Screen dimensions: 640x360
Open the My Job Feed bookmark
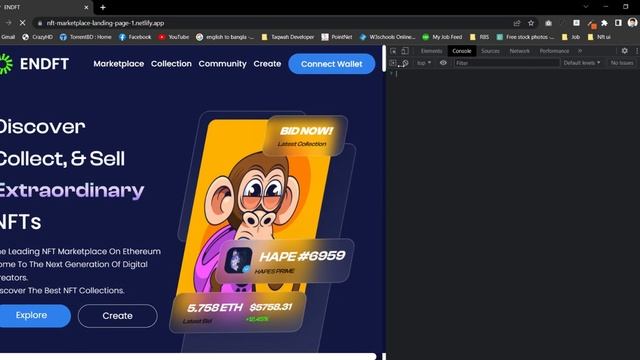(442, 37)
